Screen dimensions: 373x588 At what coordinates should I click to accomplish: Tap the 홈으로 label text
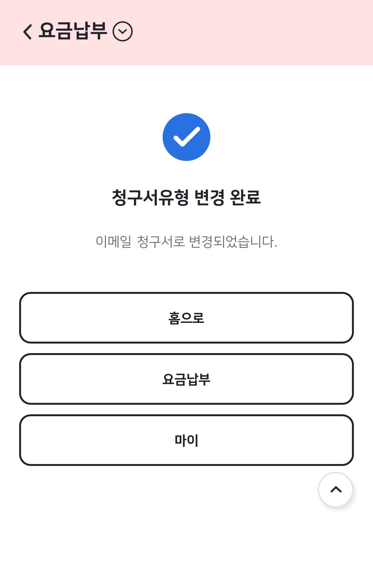pos(186,318)
